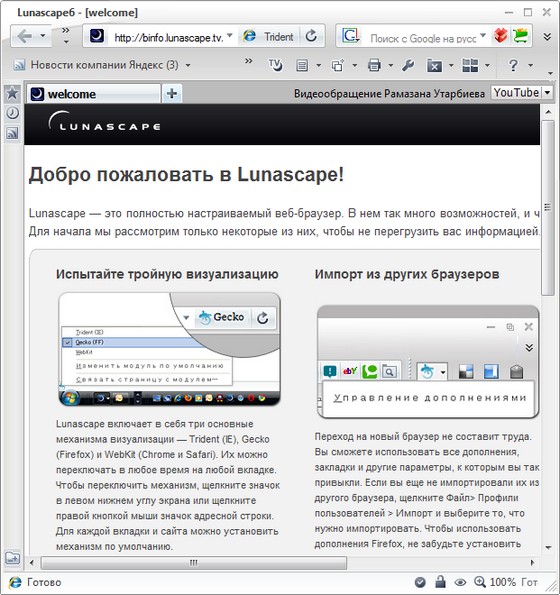Click the tile windows layout icon
The width and height of the screenshot is (560, 595).
pos(470,66)
